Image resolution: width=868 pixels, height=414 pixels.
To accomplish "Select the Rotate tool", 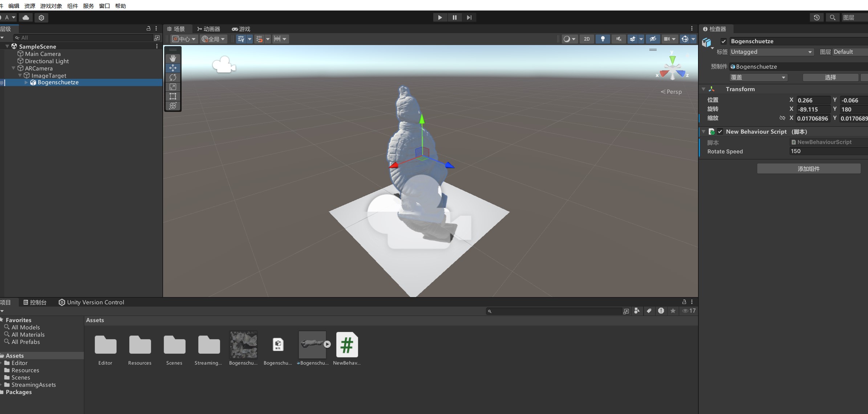I will point(173,77).
